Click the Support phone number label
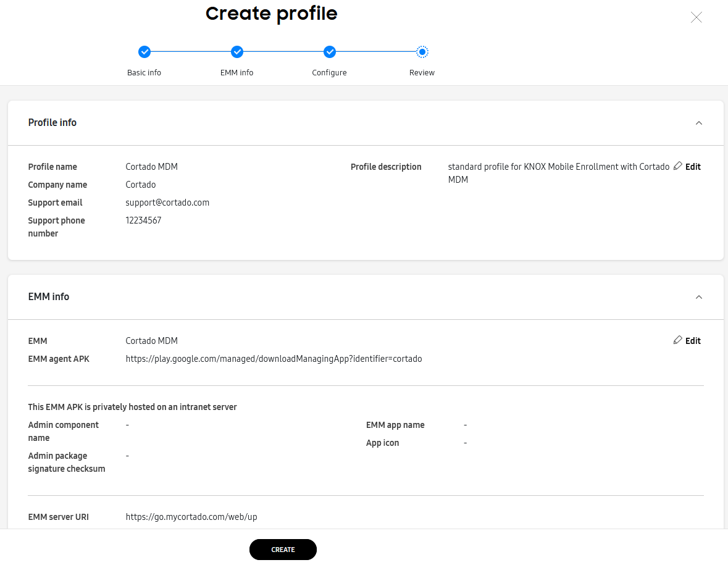 (x=56, y=227)
